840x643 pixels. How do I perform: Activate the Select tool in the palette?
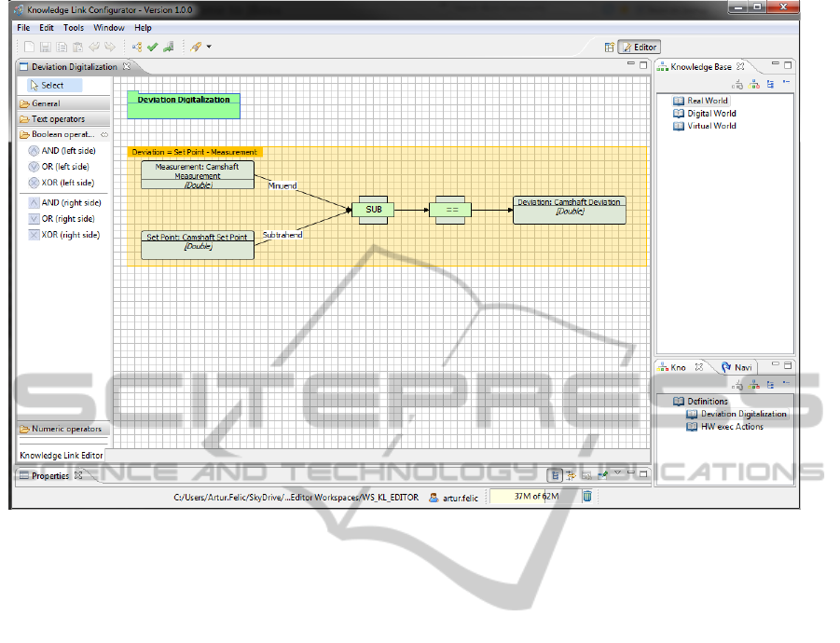pos(52,85)
